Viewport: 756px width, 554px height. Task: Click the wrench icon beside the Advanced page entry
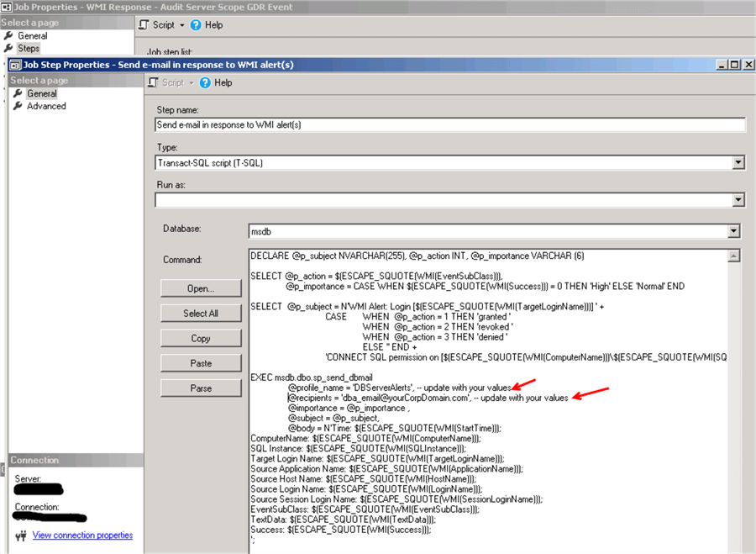(x=18, y=106)
